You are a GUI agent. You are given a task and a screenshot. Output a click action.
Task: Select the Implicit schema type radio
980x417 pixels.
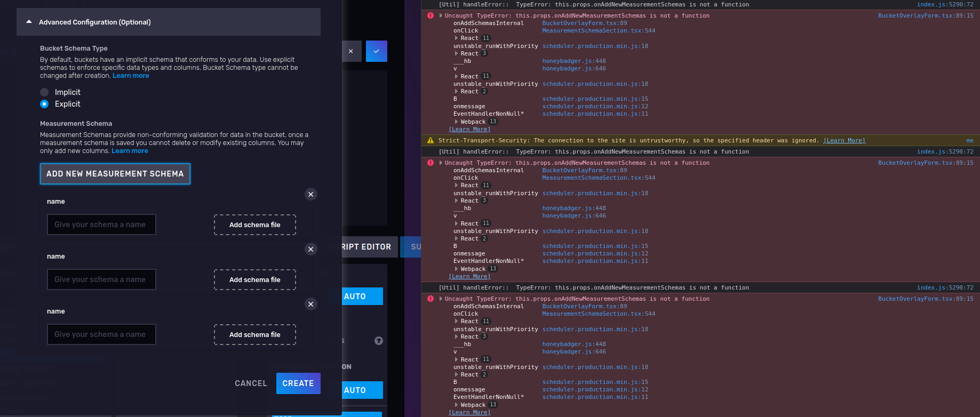coord(44,92)
